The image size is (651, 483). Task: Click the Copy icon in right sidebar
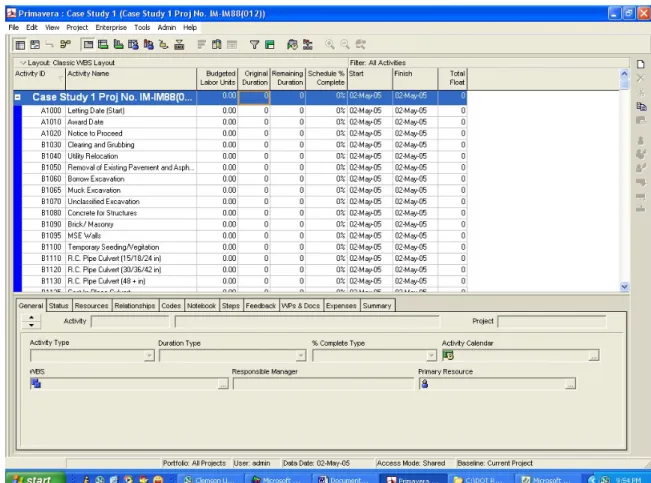641,106
